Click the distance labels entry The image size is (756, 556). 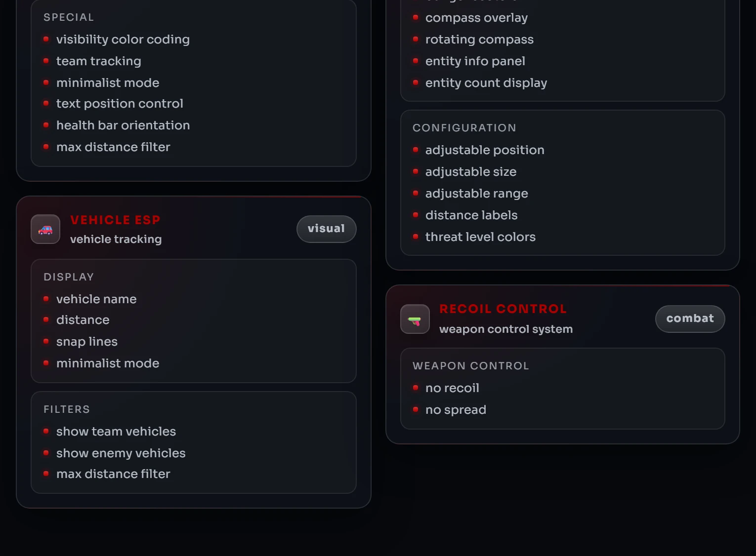(x=471, y=215)
